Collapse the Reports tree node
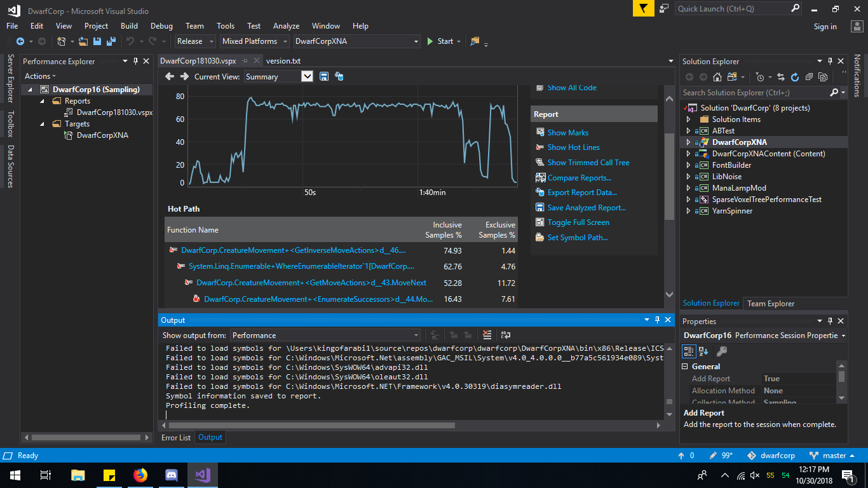The width and height of the screenshot is (868, 488). (43, 101)
